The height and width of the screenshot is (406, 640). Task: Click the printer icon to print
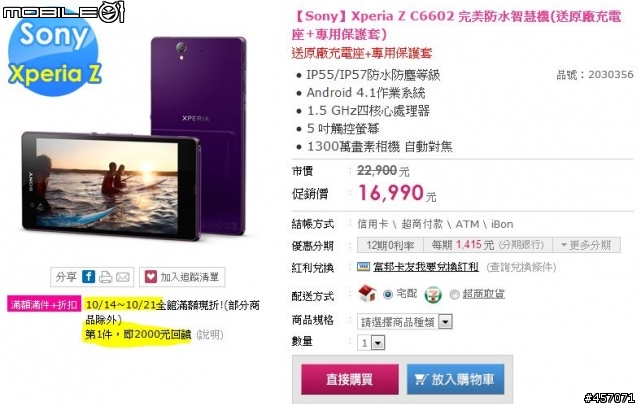[x=105, y=277]
